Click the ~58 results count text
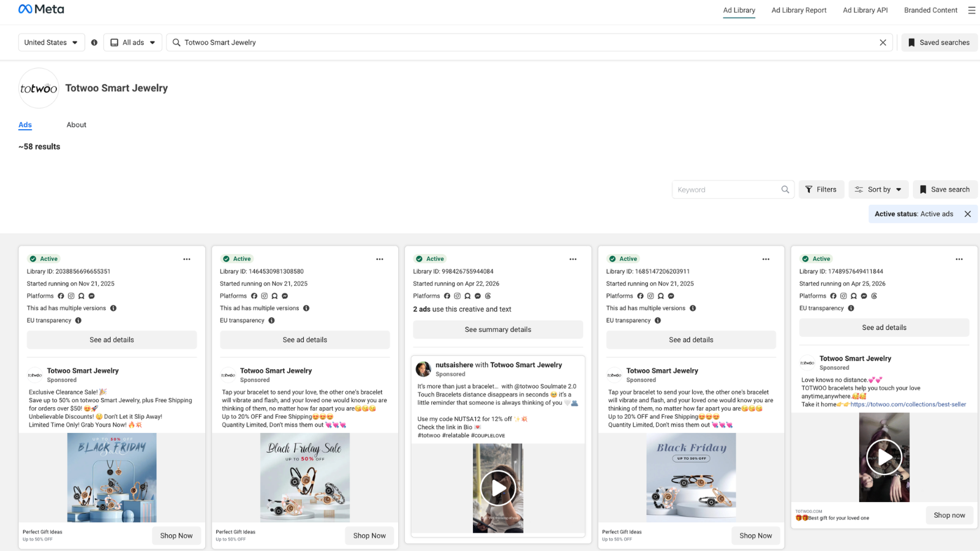 click(x=39, y=147)
